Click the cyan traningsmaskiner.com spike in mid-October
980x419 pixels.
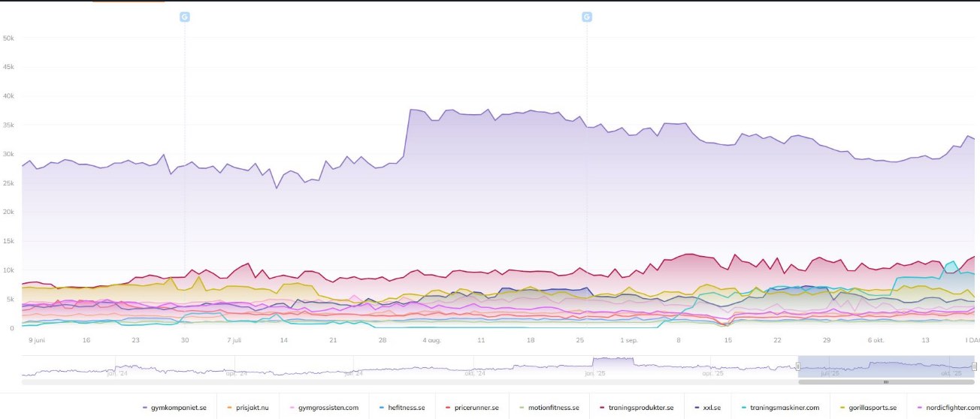[952, 263]
